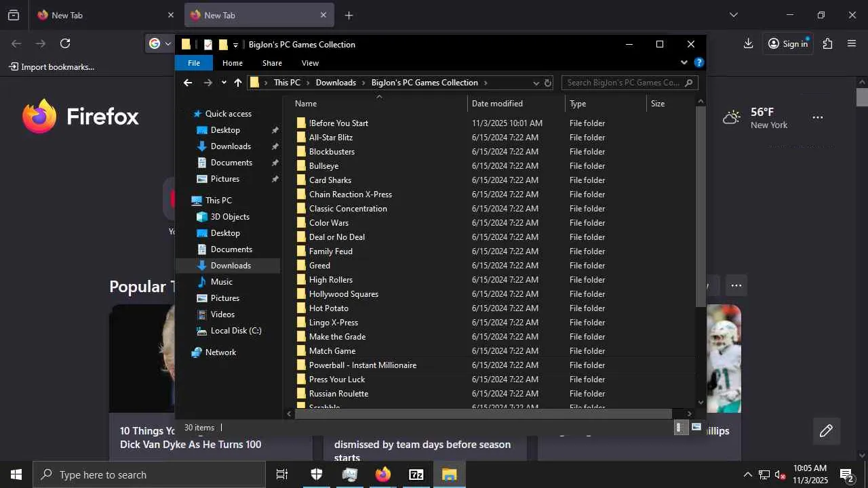This screenshot has height=488, width=868.
Task: Click Sign in in the Firefox toolbar
Action: (x=788, y=43)
